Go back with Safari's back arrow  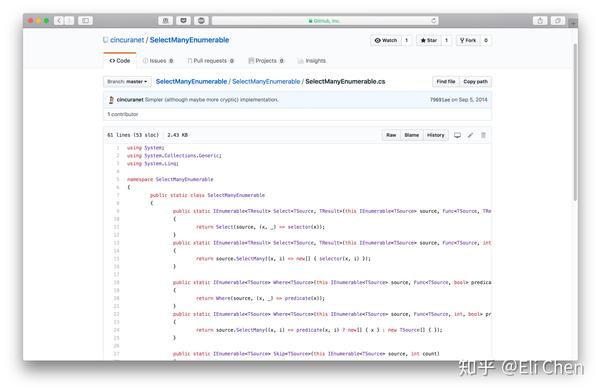(59, 21)
